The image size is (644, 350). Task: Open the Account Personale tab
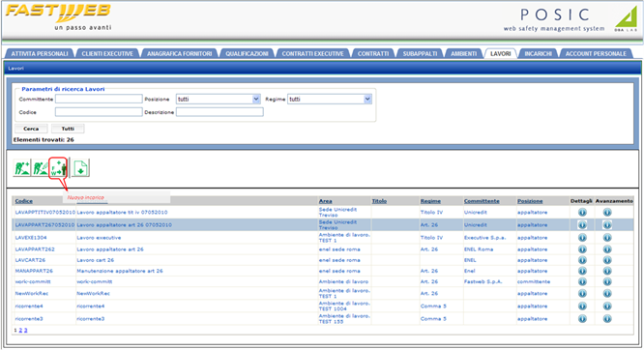[596, 54]
